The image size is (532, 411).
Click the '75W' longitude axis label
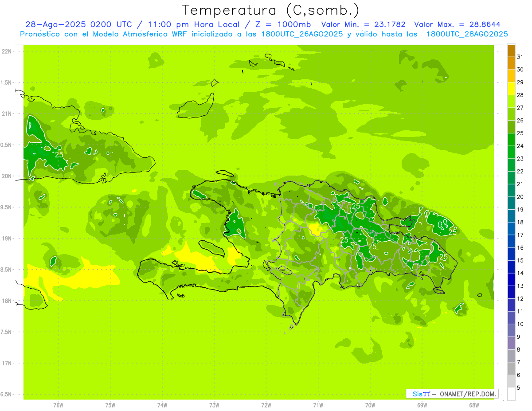tap(110, 405)
